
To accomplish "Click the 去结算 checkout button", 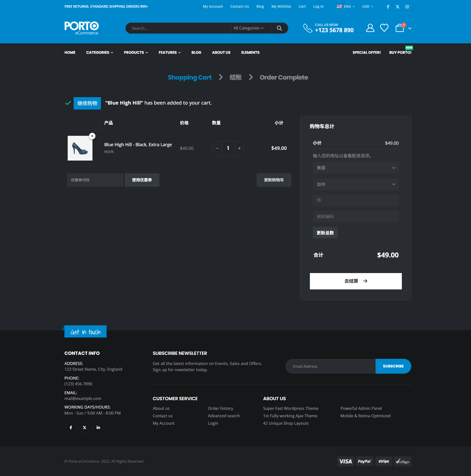I will (355, 281).
